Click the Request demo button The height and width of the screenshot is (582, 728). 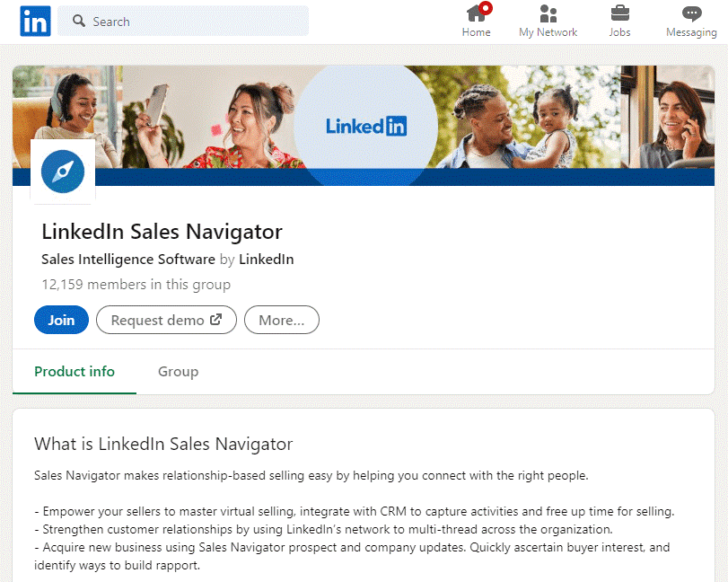click(x=166, y=320)
